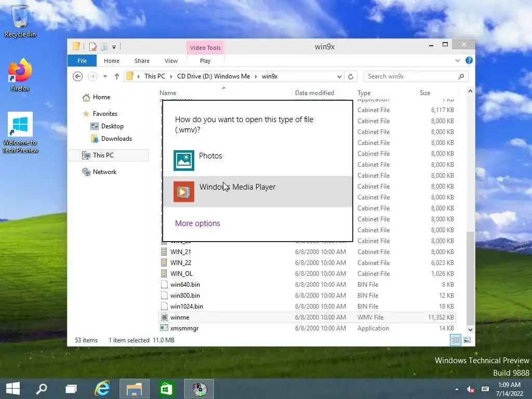Image resolution: width=532 pixels, height=399 pixels.
Task: Click the Properties quick access icon
Action: point(92,46)
